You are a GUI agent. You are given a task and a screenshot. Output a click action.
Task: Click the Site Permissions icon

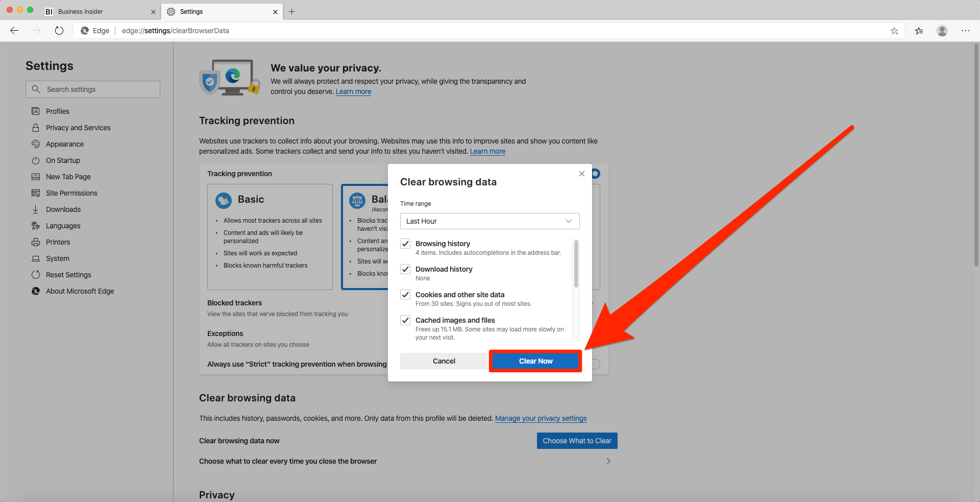tap(36, 193)
